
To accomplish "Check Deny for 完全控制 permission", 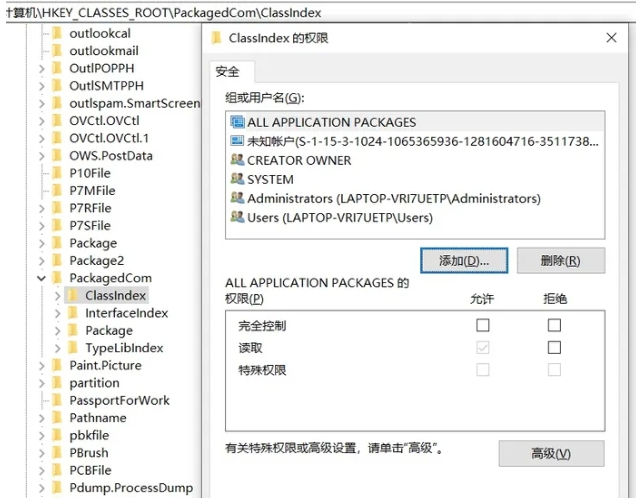I will pos(554,325).
